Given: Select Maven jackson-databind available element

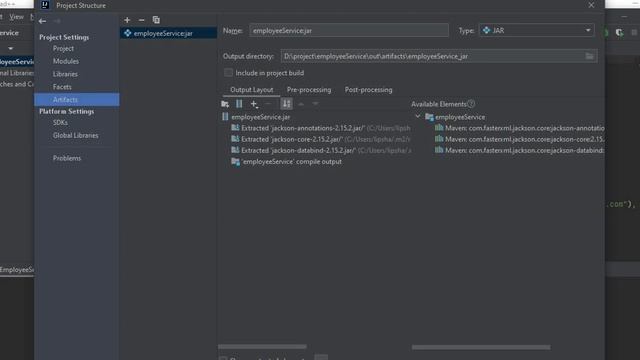Looking at the screenshot, I should tap(519, 150).
